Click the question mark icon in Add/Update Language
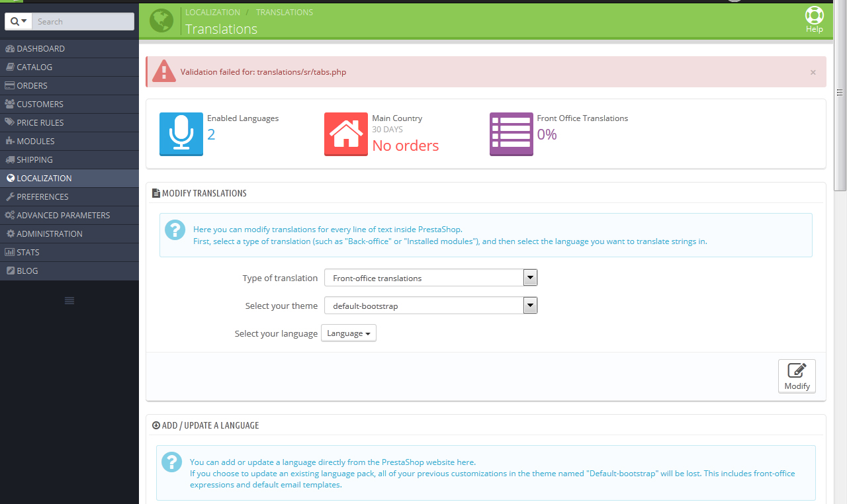The width and height of the screenshot is (847, 504). point(171,462)
